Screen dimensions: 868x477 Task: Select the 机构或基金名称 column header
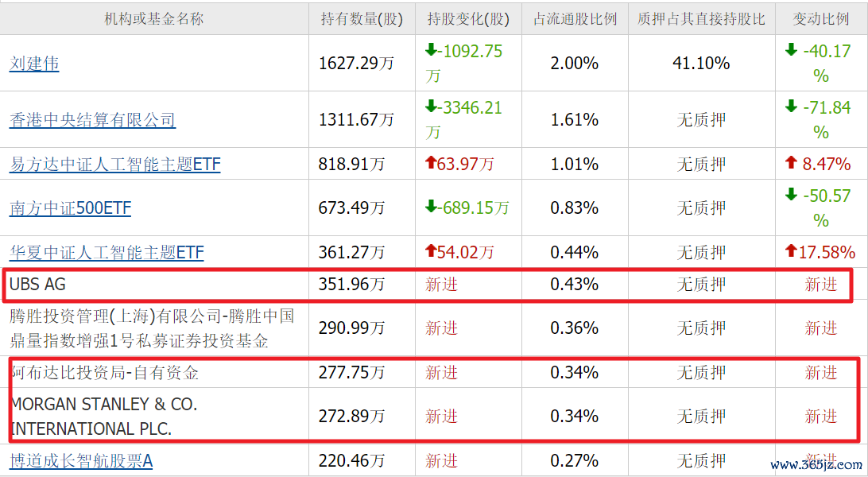[x=154, y=19]
